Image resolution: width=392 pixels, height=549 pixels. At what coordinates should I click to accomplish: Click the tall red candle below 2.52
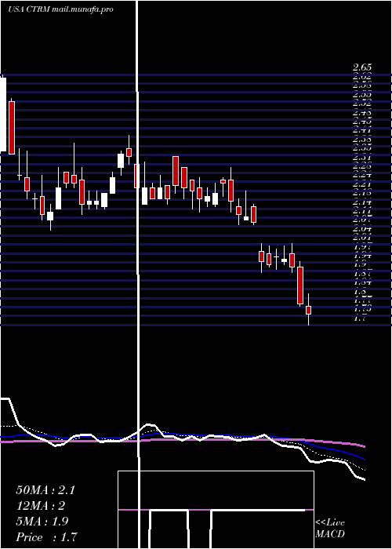click(x=12, y=127)
